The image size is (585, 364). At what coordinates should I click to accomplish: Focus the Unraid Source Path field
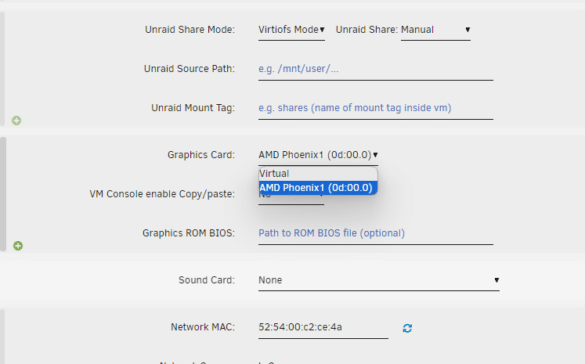376,69
